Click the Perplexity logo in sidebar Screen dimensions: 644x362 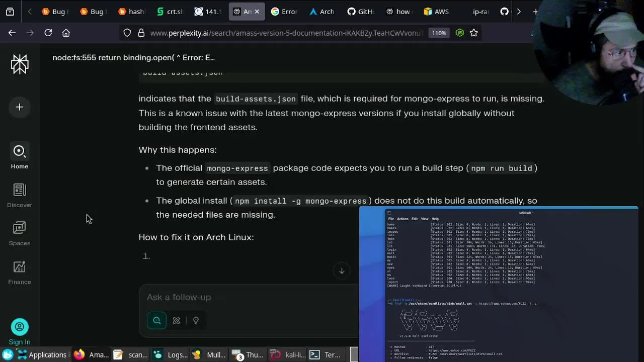(x=20, y=64)
